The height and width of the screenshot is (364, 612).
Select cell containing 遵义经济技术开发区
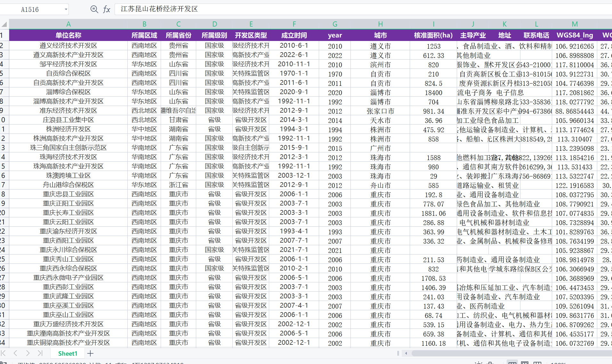tap(68, 46)
